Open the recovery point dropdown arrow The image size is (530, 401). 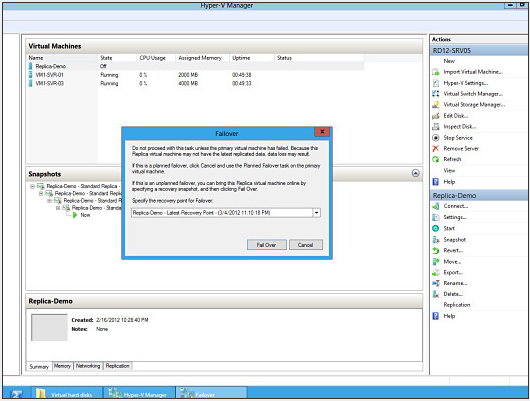(x=316, y=213)
